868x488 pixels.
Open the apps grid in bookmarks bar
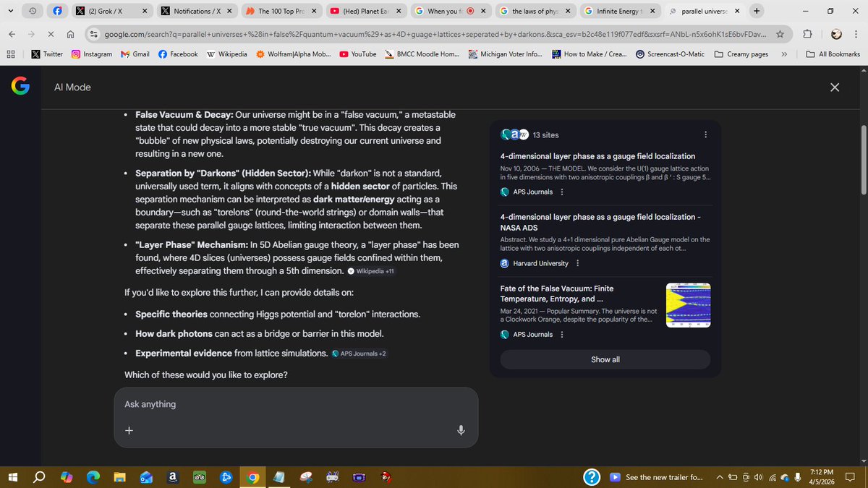pos(11,54)
